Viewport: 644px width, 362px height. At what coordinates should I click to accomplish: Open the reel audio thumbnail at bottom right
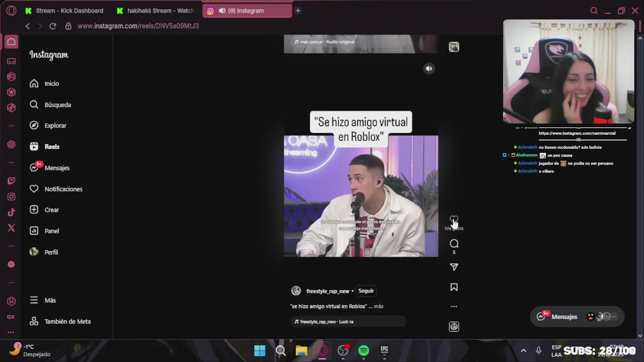tap(454, 327)
